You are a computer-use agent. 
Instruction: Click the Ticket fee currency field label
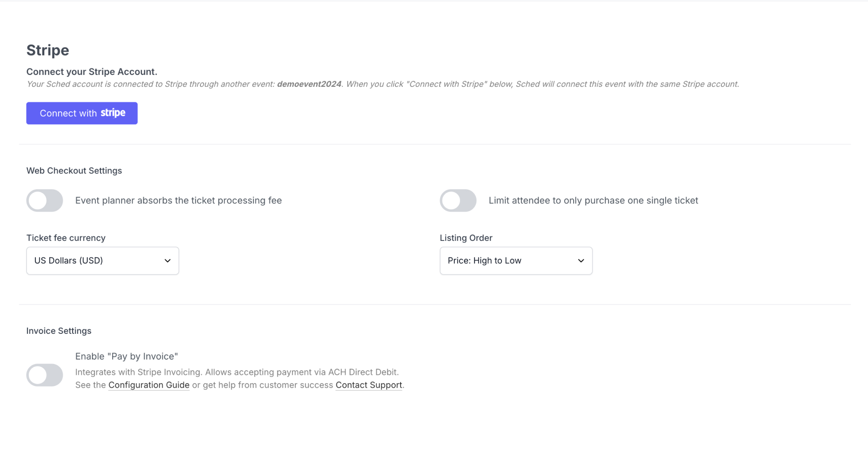66,238
